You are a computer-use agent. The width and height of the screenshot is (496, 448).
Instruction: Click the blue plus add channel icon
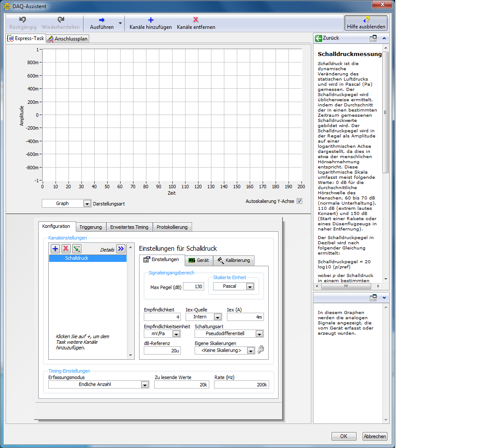click(x=55, y=249)
